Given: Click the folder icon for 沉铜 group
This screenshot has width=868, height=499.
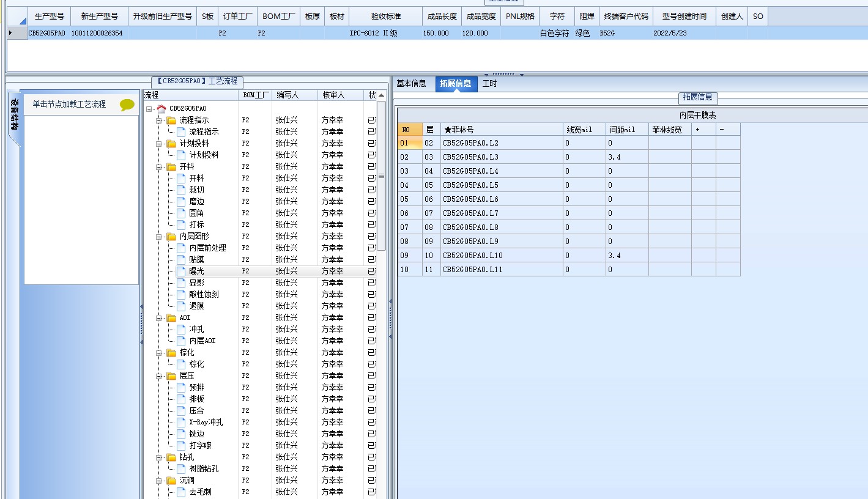Looking at the screenshot, I should pos(171,480).
